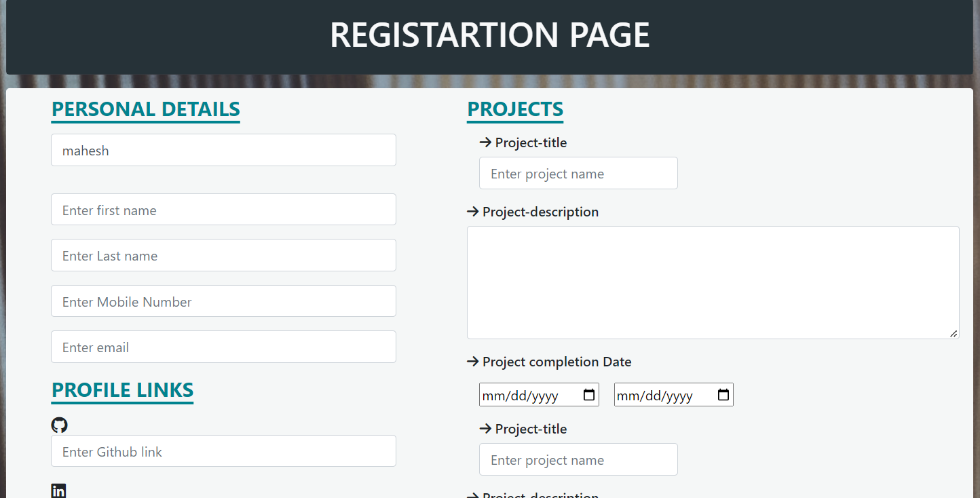Click the PROJECTS heading link
This screenshot has height=498, width=980.
coord(514,109)
